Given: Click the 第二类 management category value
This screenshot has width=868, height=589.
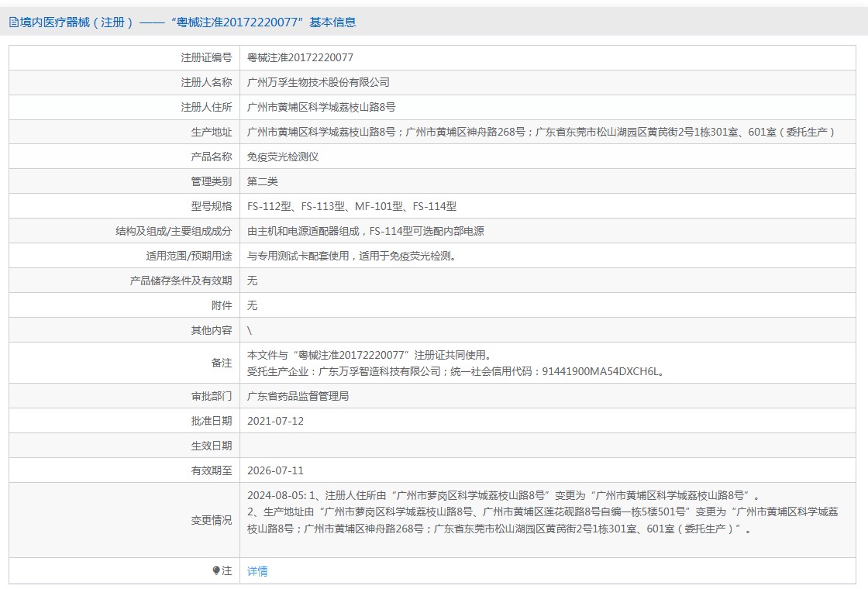Looking at the screenshot, I should tap(262, 181).
